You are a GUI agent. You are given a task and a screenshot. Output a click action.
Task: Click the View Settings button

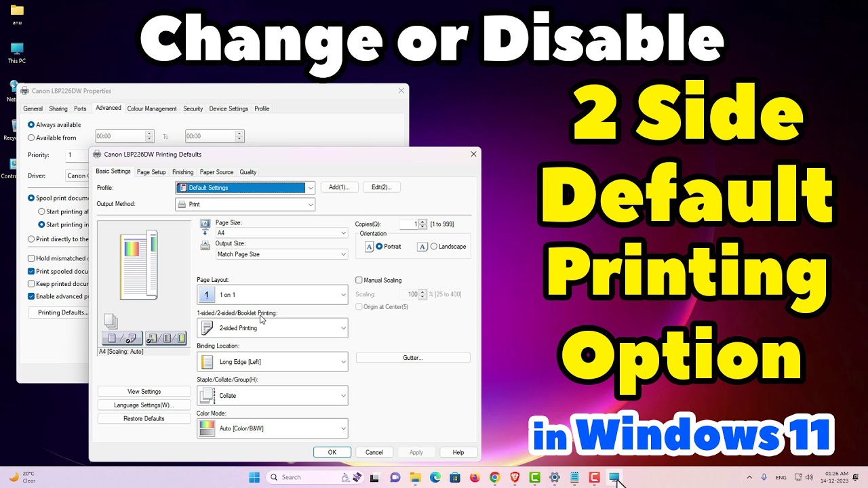tap(144, 392)
